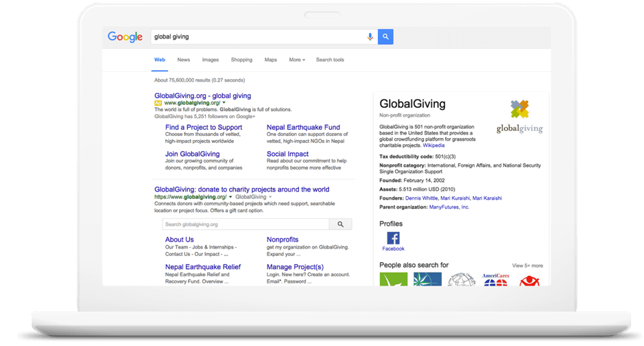Click View 5+ more link

click(x=527, y=266)
